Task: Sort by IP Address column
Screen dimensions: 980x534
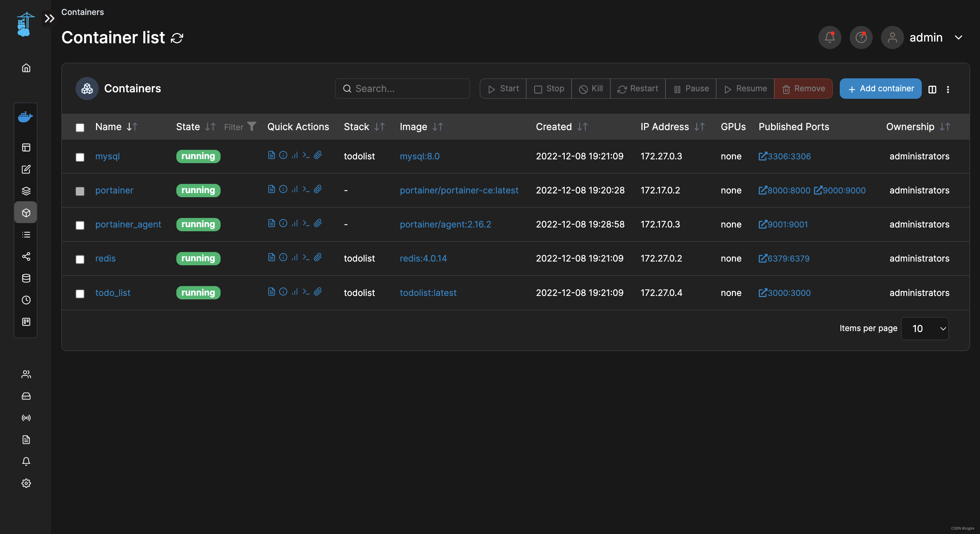Action: coord(699,127)
